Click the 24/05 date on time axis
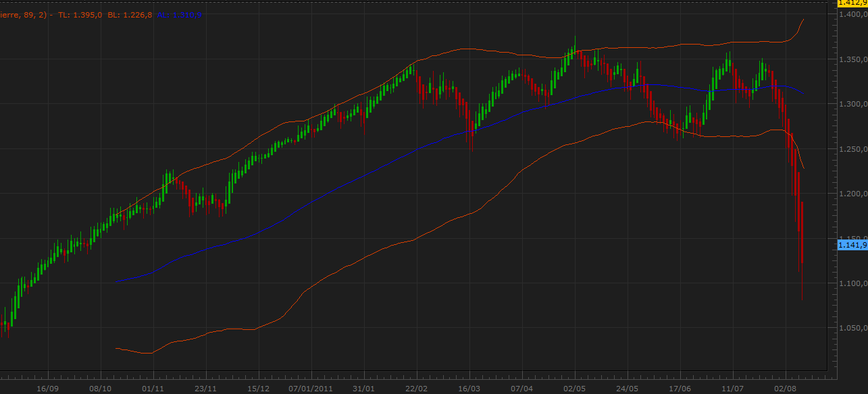This screenshot has width=868, height=394. click(x=627, y=389)
